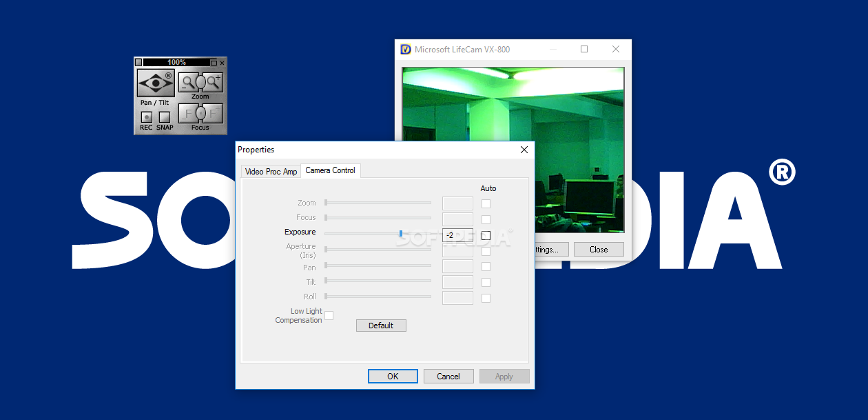Click the oval auto knob between Focus buttons
The image size is (868, 420).
coord(200,112)
